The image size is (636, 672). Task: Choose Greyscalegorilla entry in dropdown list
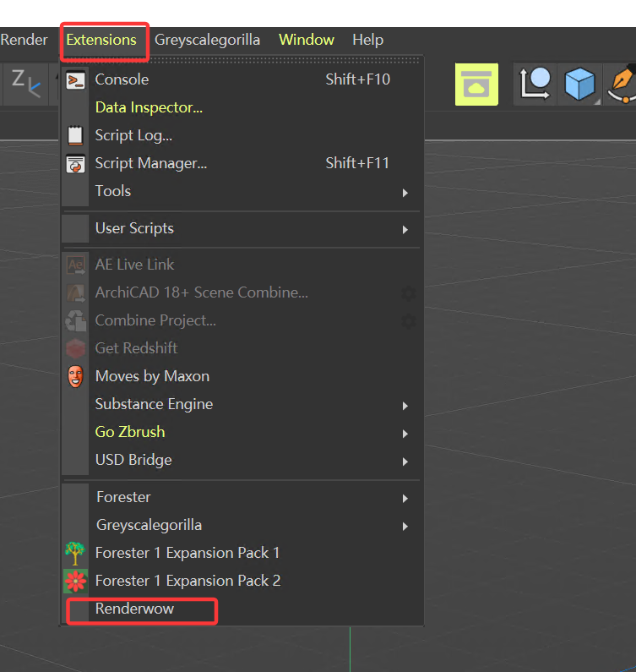[x=242, y=525]
